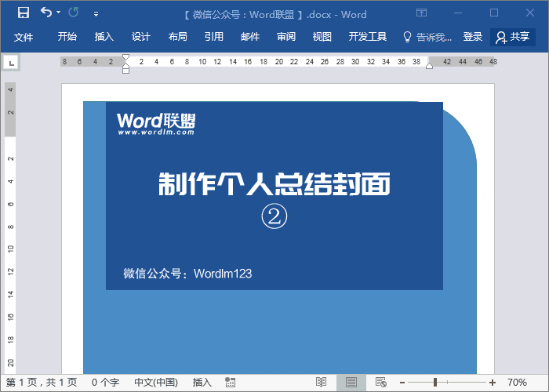Click the macro recording icon in status bar
The image size is (549, 392).
pos(230,383)
